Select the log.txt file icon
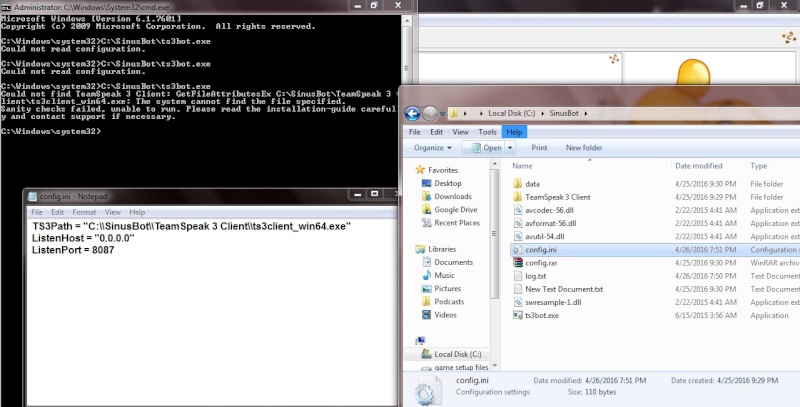The width and height of the screenshot is (800, 407). pyautogui.click(x=517, y=276)
